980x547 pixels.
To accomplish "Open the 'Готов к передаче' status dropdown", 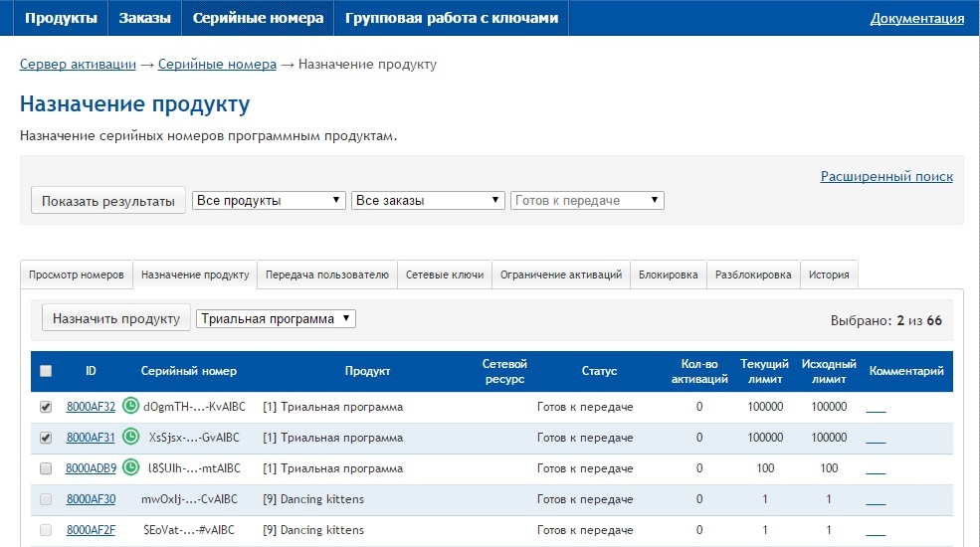I will [x=587, y=200].
